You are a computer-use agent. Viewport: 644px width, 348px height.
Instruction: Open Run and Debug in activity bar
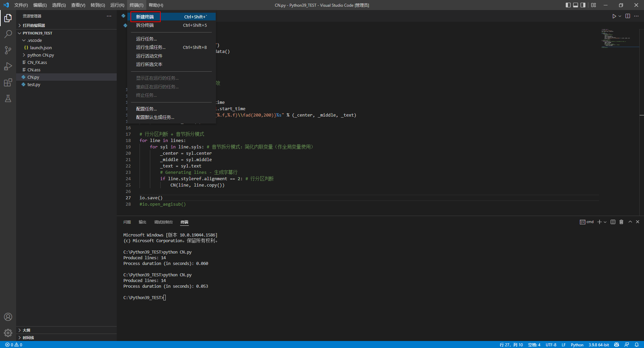click(8, 66)
